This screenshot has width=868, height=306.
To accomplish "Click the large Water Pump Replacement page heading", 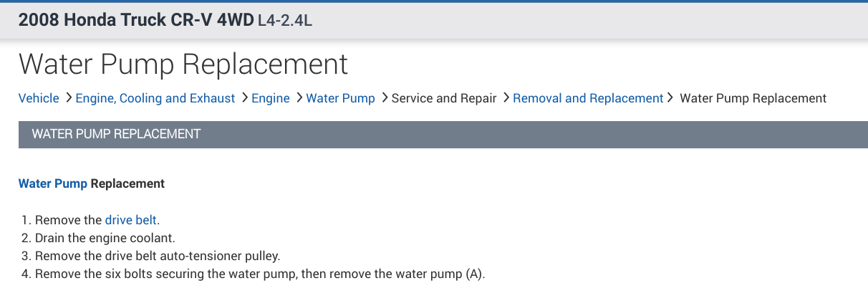I will tap(183, 64).
